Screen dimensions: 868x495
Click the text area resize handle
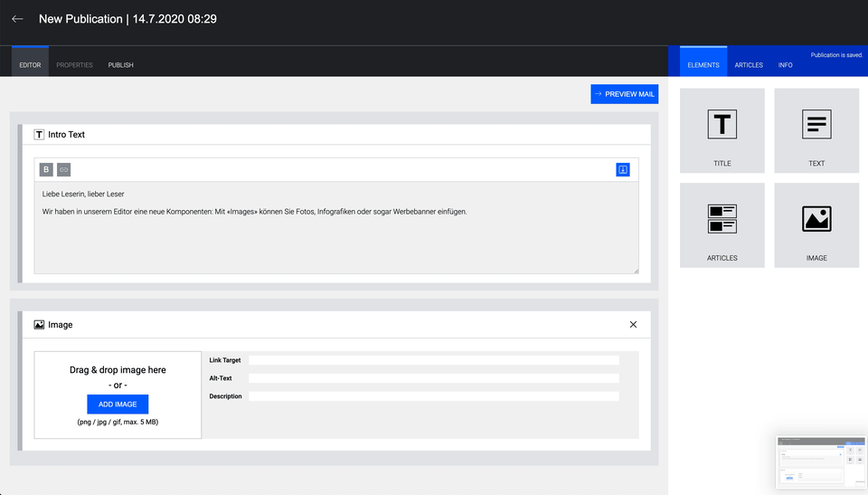pyautogui.click(x=636, y=271)
